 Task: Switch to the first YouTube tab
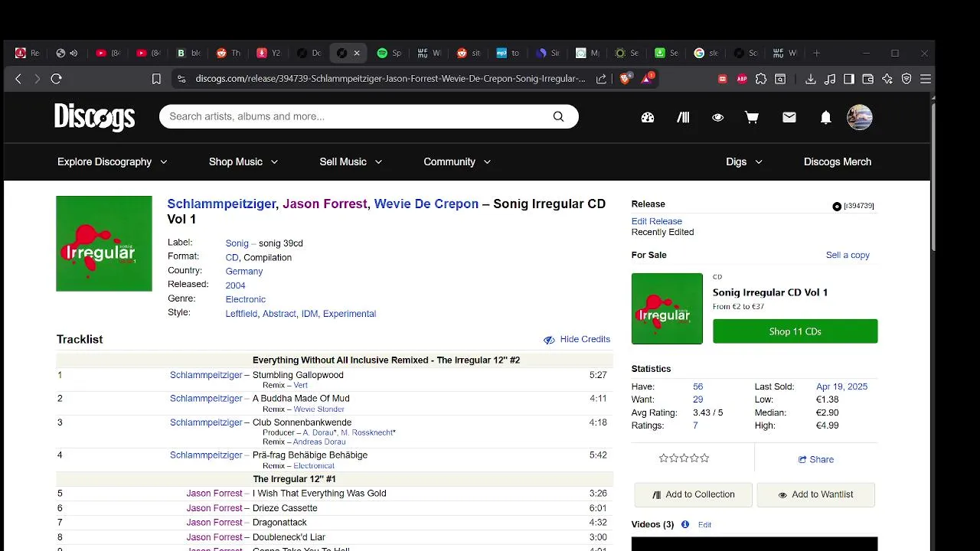(108, 53)
